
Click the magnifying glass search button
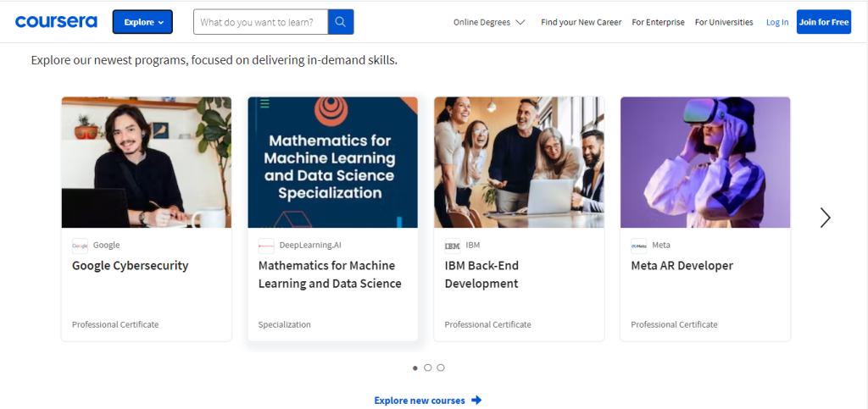click(x=341, y=22)
